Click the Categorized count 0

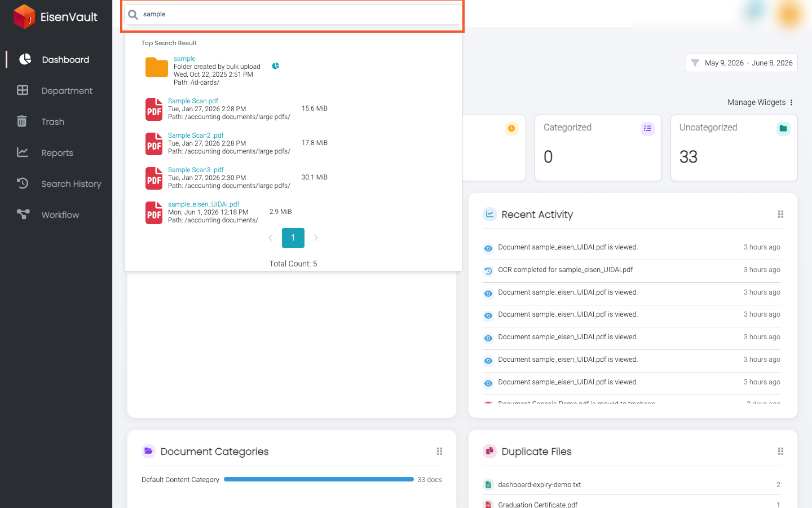(548, 157)
